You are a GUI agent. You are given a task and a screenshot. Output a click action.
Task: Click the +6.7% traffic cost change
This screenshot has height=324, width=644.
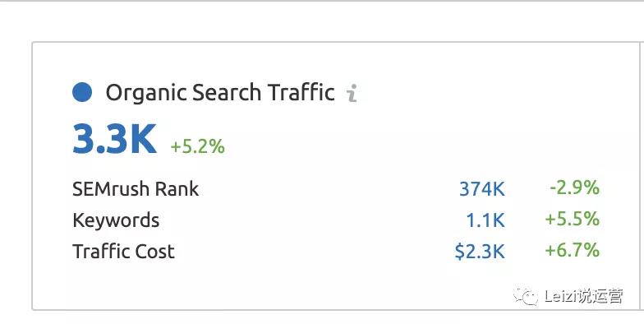pyautogui.click(x=572, y=250)
